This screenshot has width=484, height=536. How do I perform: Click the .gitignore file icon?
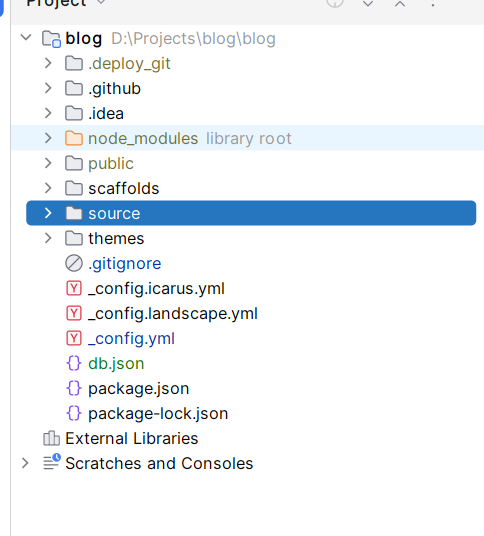74,263
